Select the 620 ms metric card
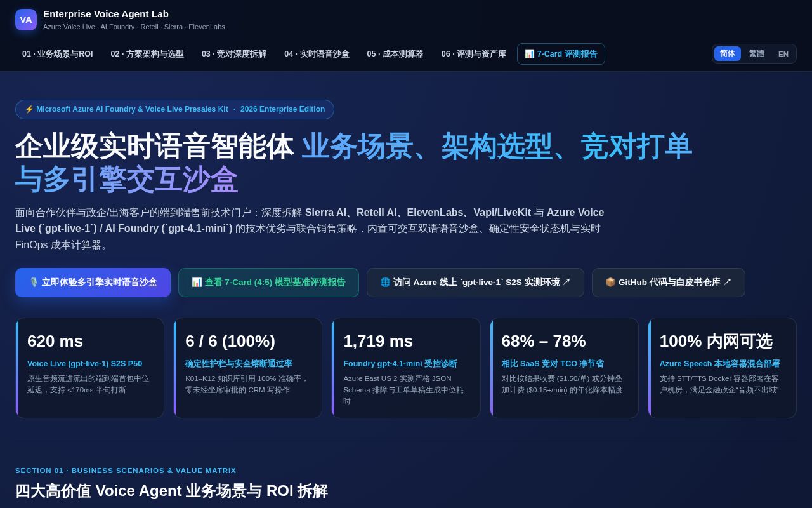The image size is (812, 508). [89, 368]
